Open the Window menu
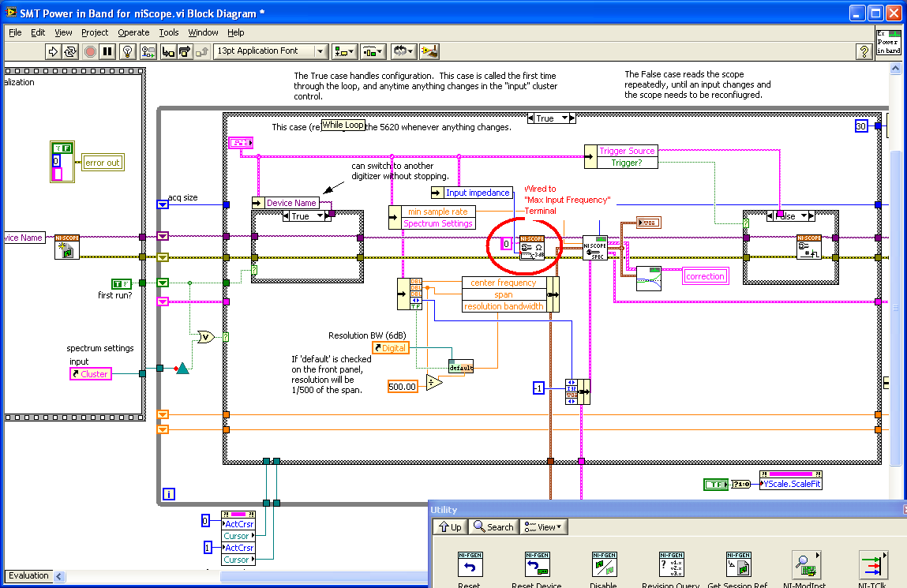 [203, 32]
